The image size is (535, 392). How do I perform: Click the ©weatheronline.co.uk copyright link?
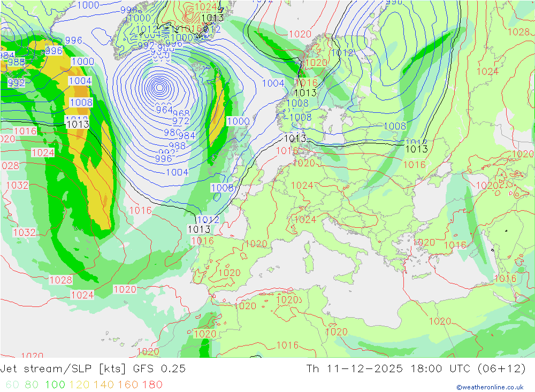coord(490,387)
